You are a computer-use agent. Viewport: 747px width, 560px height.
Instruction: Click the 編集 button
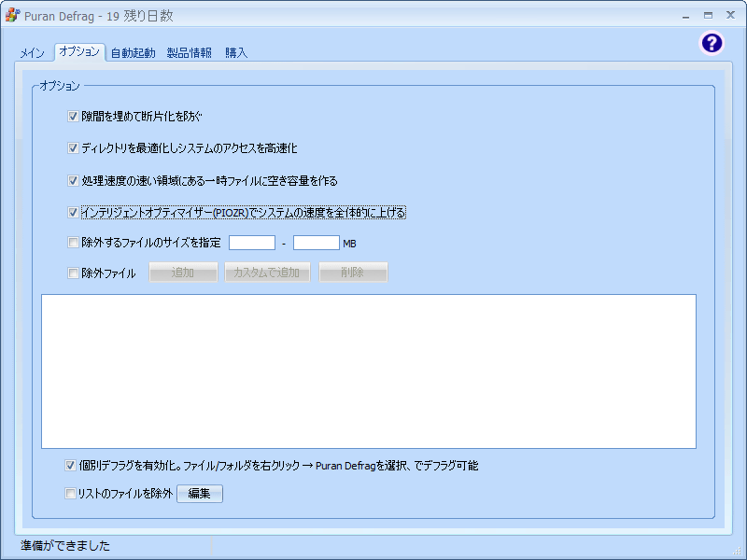pos(200,494)
